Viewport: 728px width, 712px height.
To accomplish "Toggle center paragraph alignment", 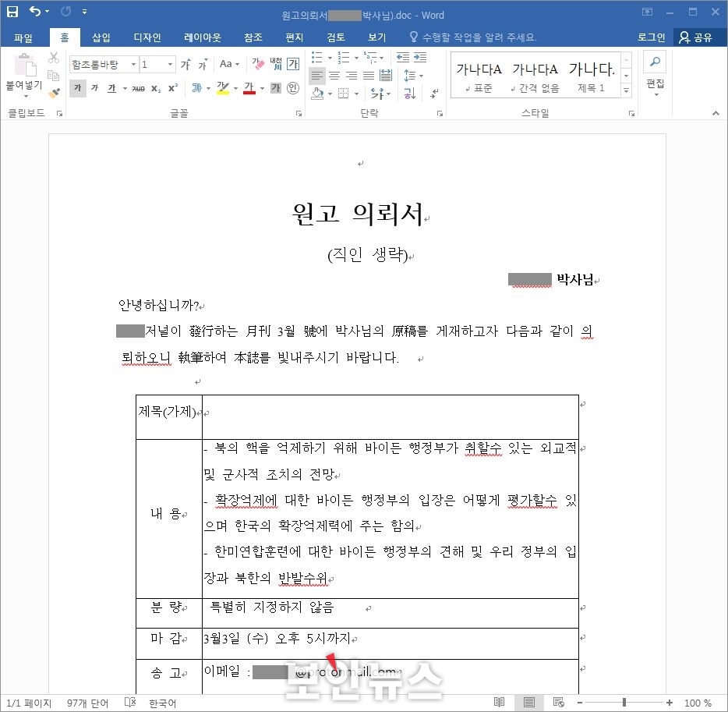I will (x=334, y=75).
